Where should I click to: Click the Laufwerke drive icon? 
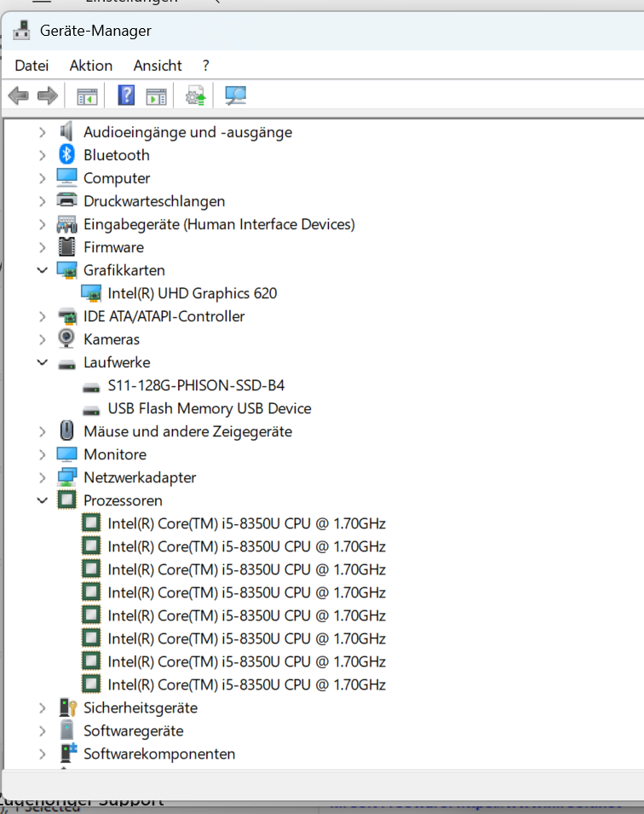66,366
